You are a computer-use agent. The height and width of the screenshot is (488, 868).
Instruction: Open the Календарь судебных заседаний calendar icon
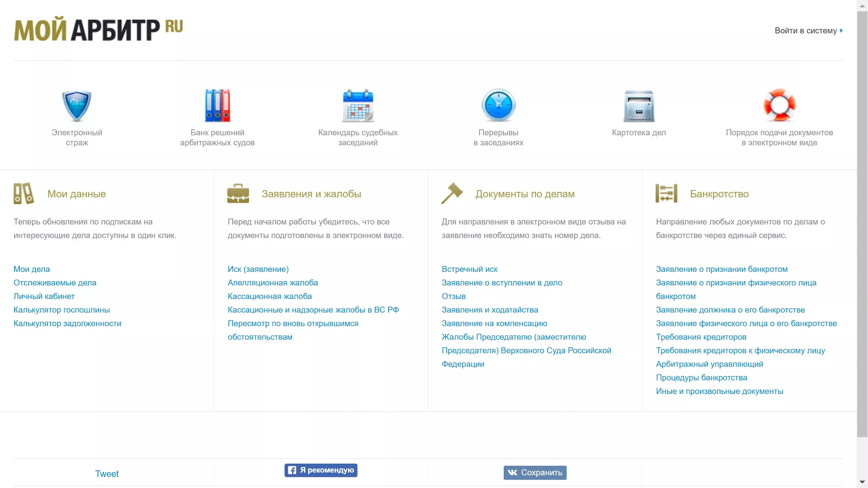pos(358,106)
